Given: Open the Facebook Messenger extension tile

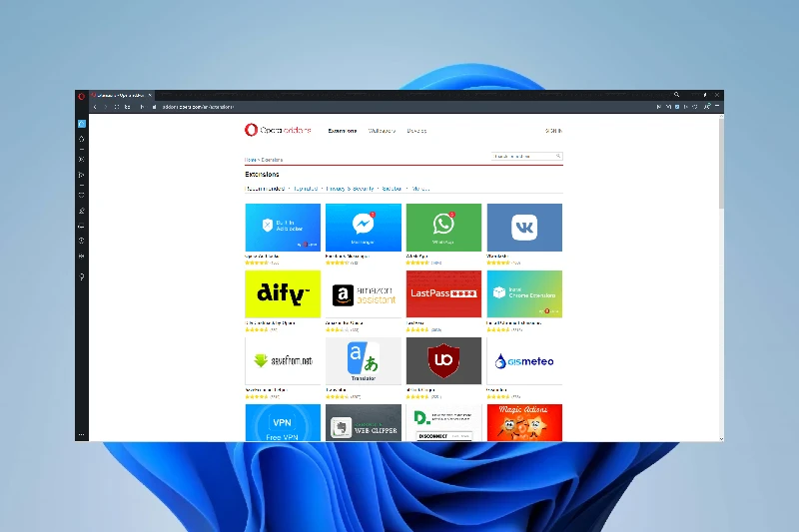Looking at the screenshot, I should point(364,228).
